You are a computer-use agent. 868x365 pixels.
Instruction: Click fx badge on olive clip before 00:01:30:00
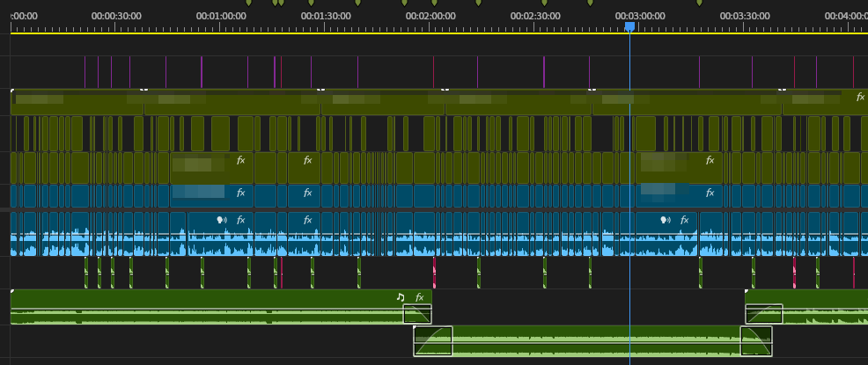point(308,160)
